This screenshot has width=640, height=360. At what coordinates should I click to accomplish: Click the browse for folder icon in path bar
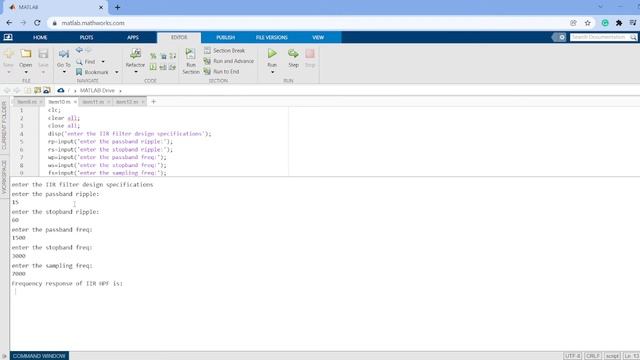[x=38, y=90]
